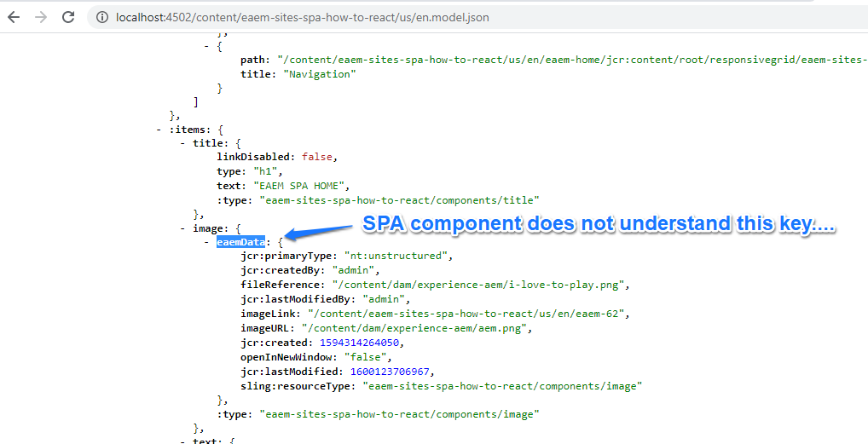This screenshot has height=444, width=868.
Task: Reload the page with the refresh icon
Action: [x=68, y=17]
